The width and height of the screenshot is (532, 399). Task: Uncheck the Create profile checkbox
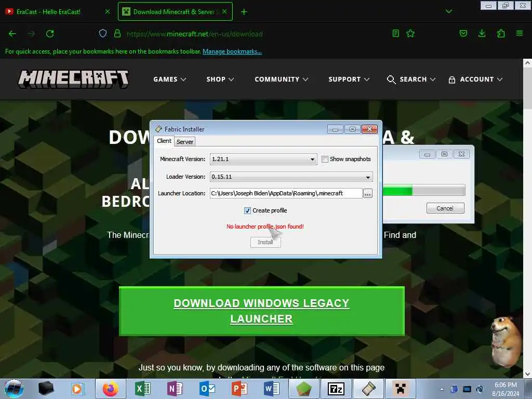[x=247, y=211]
